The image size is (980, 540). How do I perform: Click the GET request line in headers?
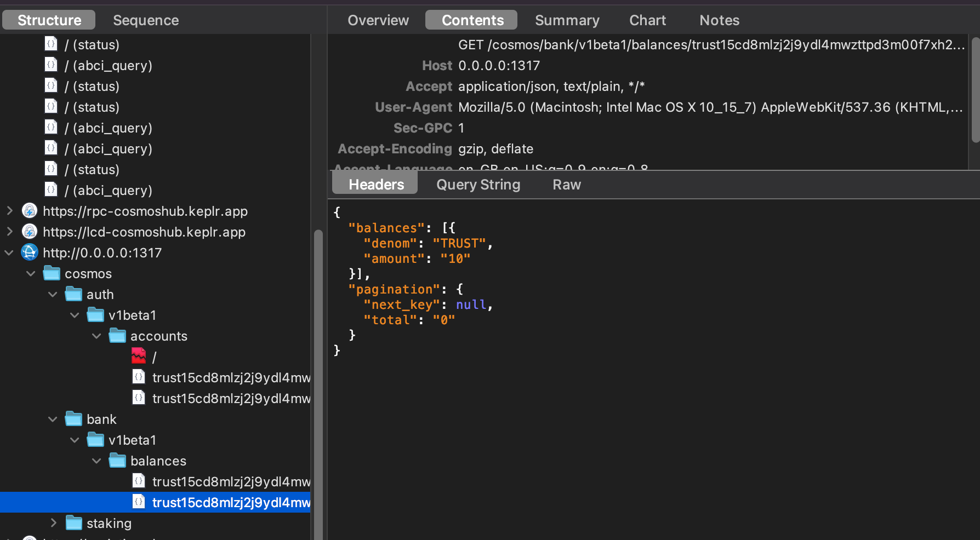click(x=711, y=44)
